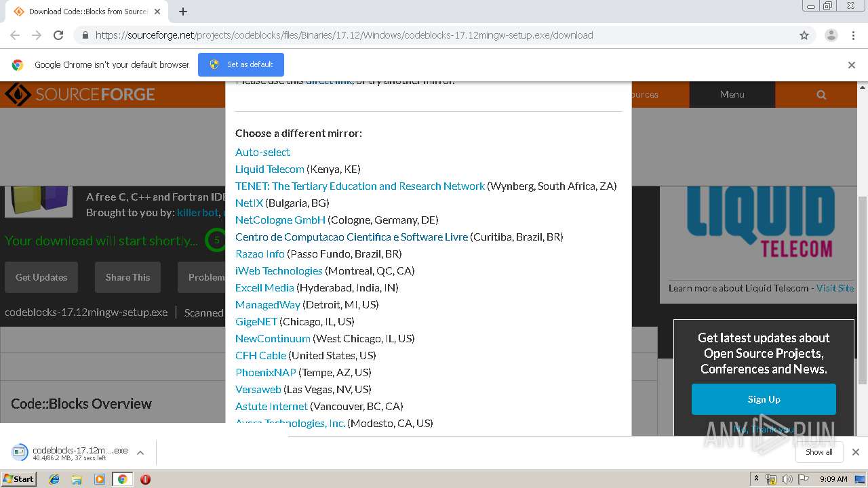
Task: Open Internet Explorer from the taskbar
Action: pos(54,479)
